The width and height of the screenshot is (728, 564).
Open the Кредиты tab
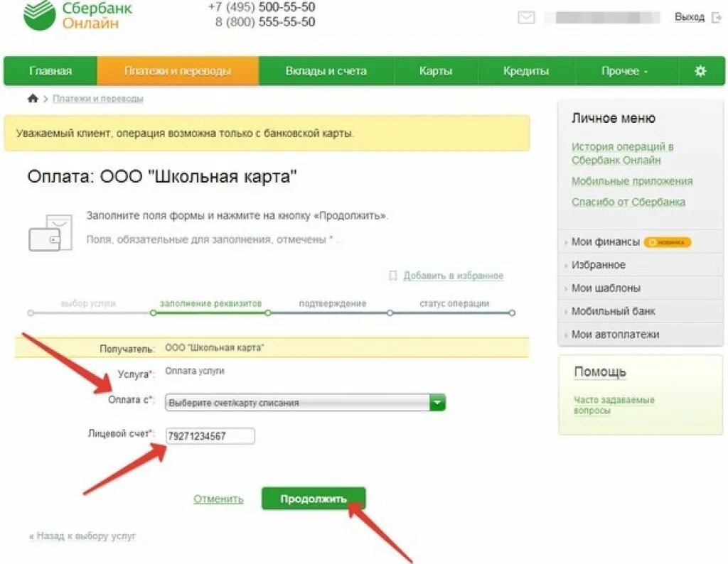pyautogui.click(x=526, y=71)
